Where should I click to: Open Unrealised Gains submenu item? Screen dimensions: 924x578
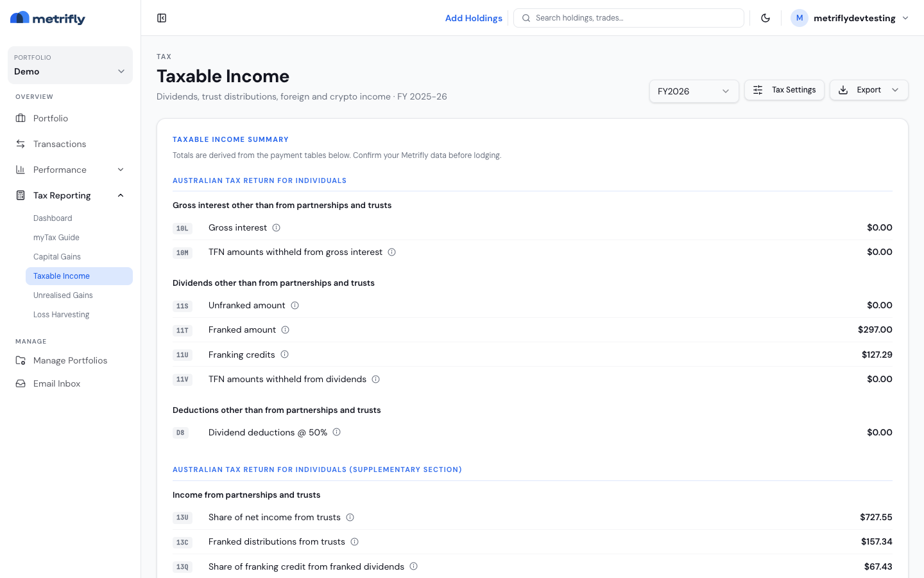pyautogui.click(x=79, y=295)
